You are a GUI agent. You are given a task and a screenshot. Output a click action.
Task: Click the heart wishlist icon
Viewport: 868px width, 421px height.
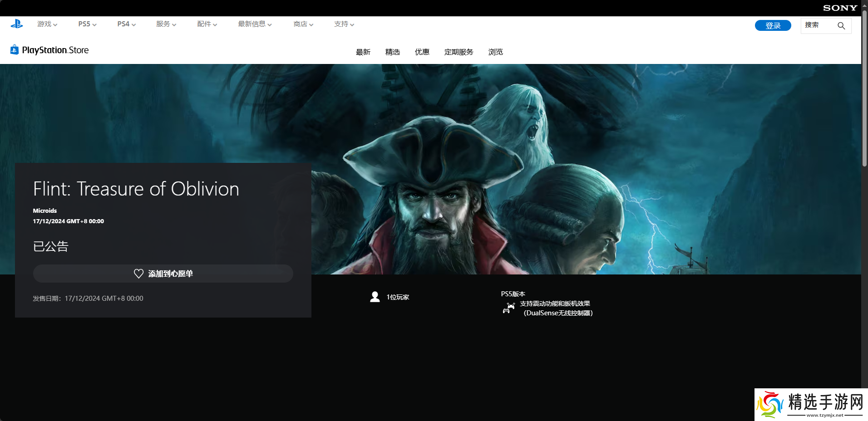(139, 274)
